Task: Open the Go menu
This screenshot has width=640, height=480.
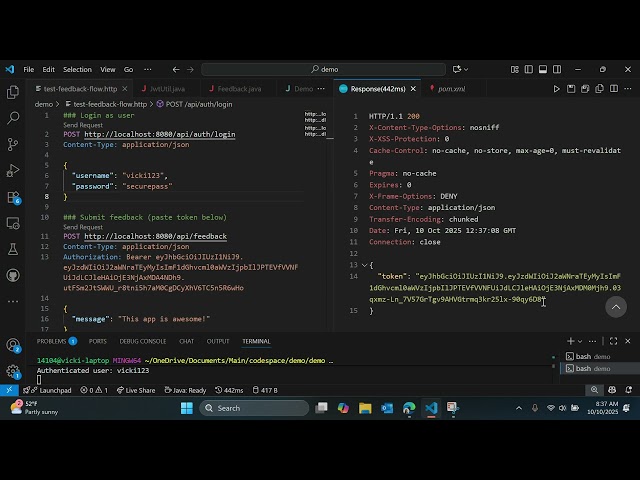Action: pyautogui.click(x=129, y=69)
